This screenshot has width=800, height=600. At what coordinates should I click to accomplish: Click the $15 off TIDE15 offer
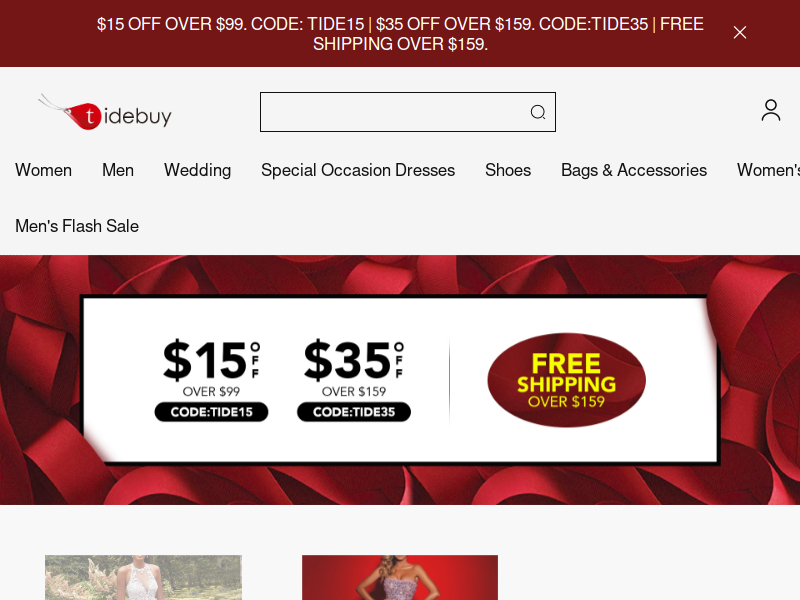coord(211,380)
